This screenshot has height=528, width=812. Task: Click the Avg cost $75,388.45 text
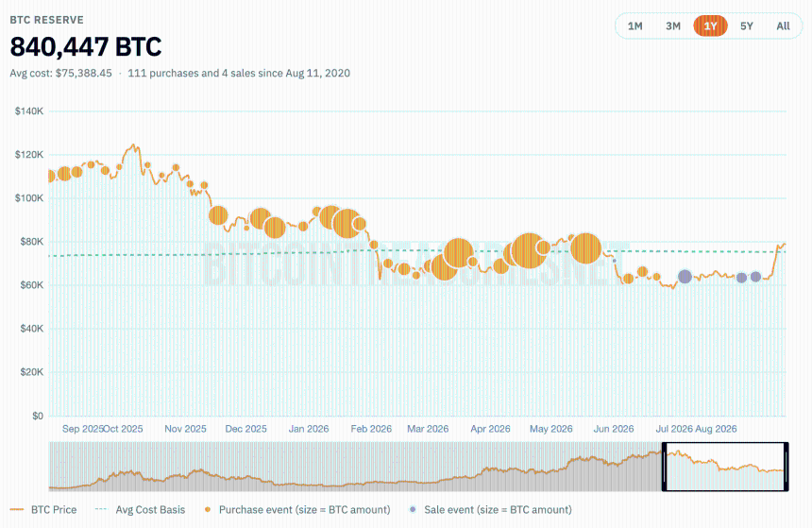[60, 73]
